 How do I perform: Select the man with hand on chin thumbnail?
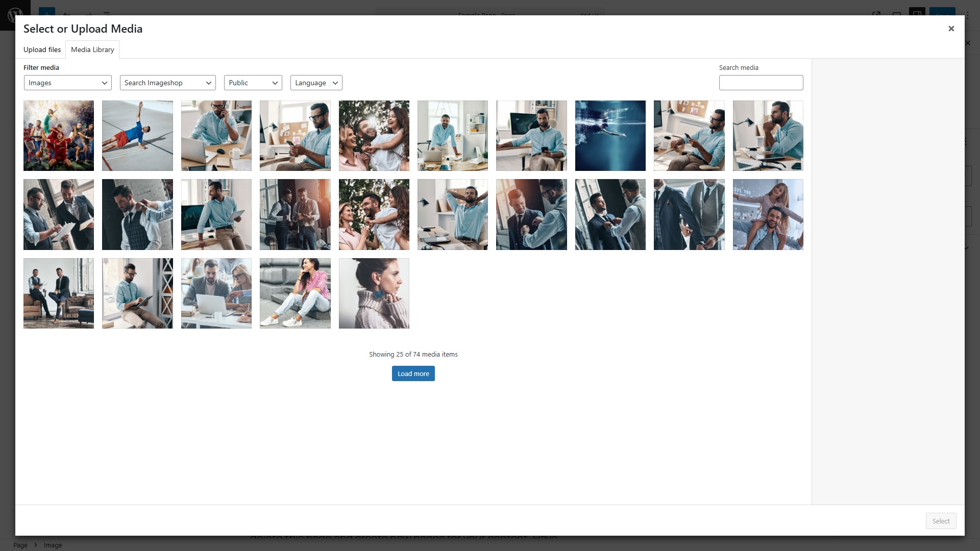768,136
